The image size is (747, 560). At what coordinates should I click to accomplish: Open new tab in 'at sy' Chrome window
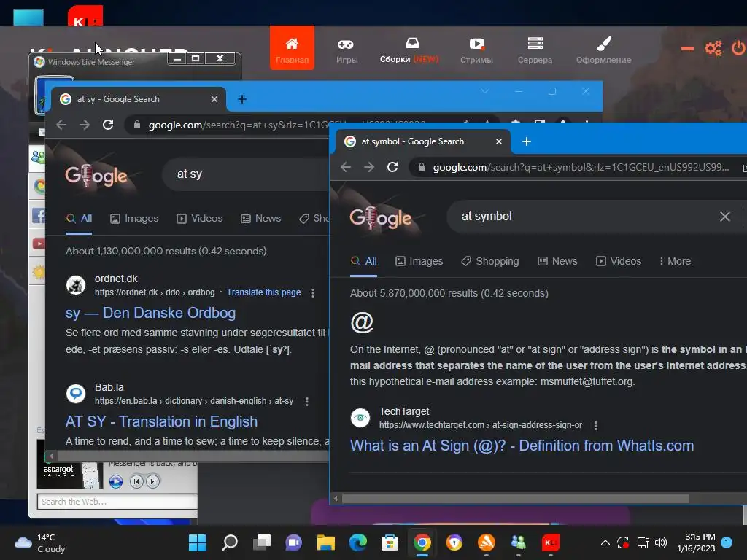point(242,99)
